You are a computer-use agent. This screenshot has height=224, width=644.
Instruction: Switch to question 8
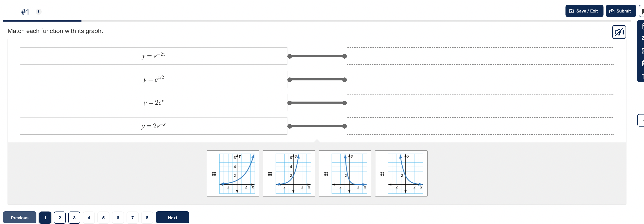pos(147,217)
